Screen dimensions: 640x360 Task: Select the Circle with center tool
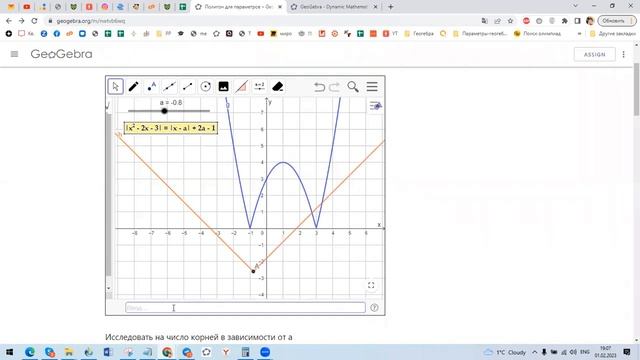click(x=206, y=87)
